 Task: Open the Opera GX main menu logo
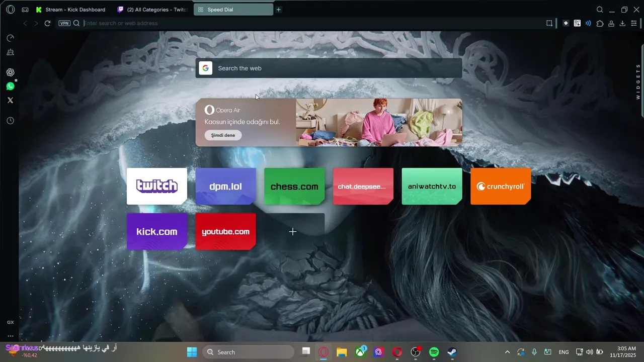pos(10,10)
